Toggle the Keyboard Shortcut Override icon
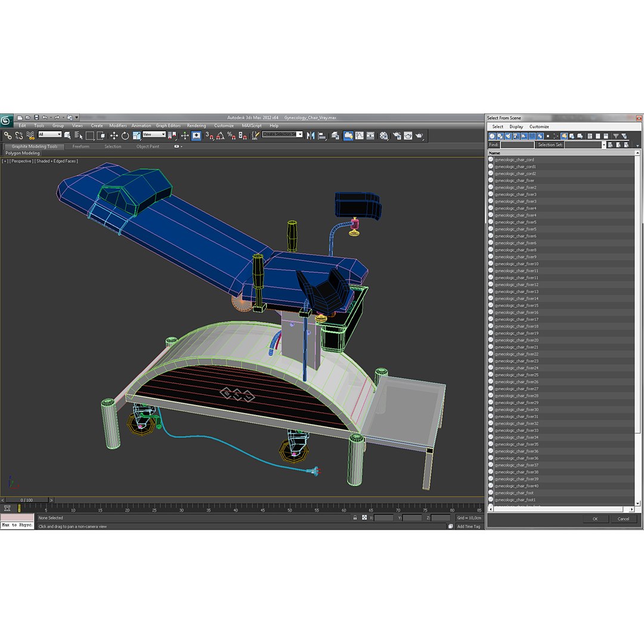Viewport: 644px width, 644px height. (x=196, y=135)
